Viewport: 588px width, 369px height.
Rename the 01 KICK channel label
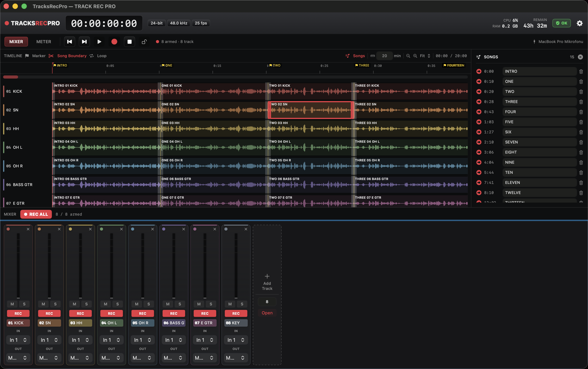(x=18, y=323)
